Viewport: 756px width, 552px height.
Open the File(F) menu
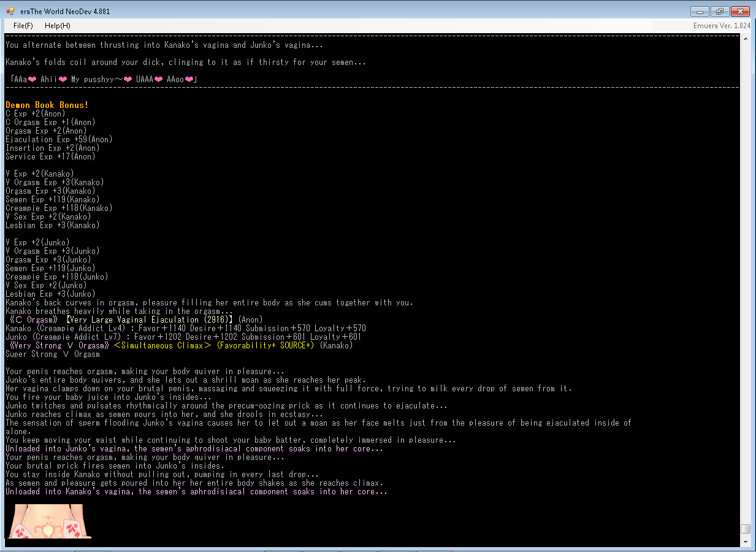tap(23, 26)
